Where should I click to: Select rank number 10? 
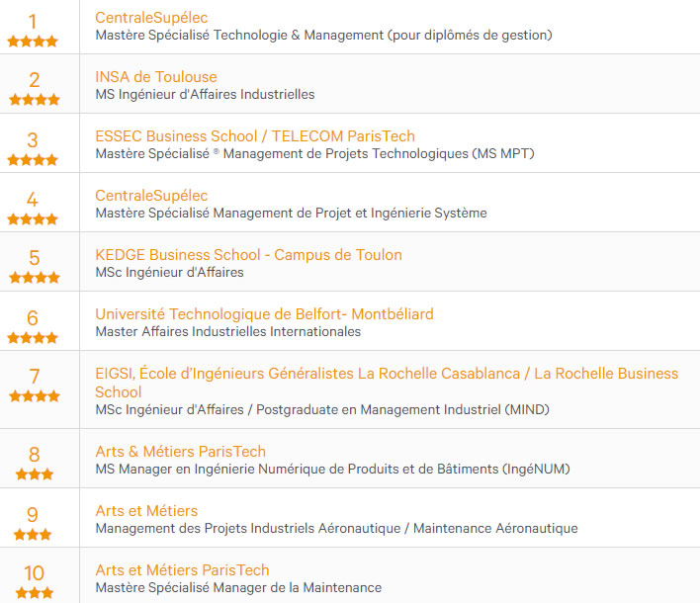pyautogui.click(x=34, y=573)
